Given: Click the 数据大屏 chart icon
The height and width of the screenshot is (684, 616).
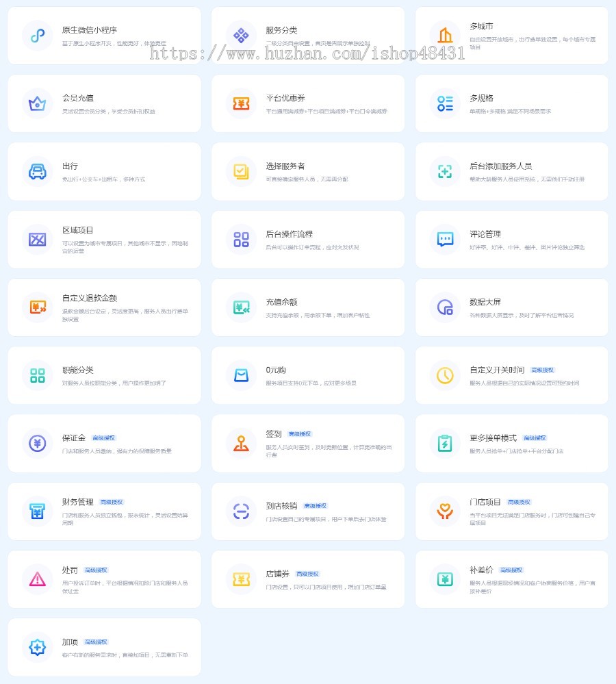Looking at the screenshot, I should point(445,307).
